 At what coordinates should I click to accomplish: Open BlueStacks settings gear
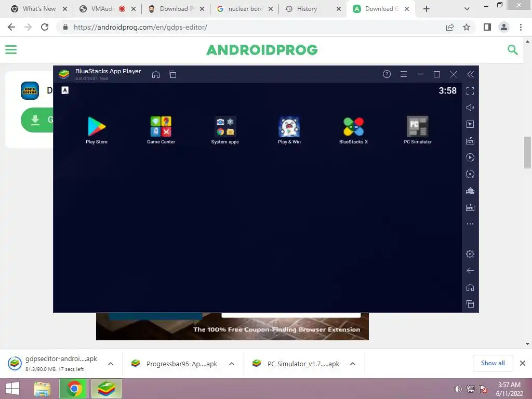point(470,254)
